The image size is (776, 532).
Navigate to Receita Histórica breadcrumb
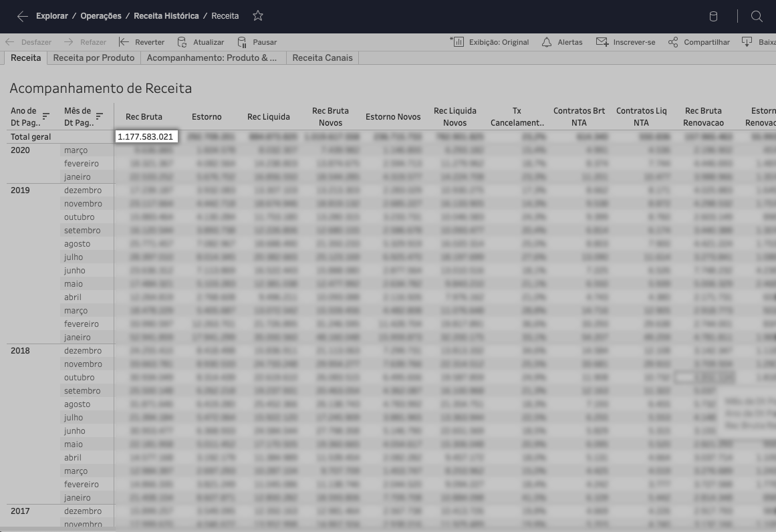166,16
